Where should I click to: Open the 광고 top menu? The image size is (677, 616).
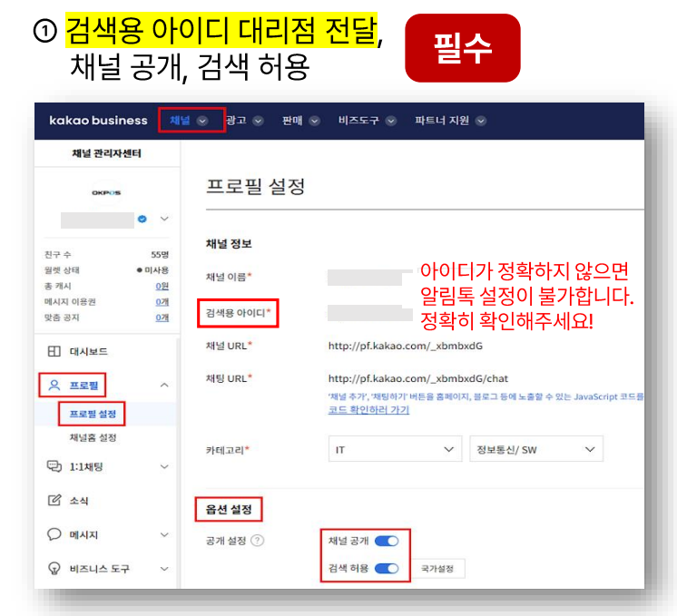pos(244,121)
